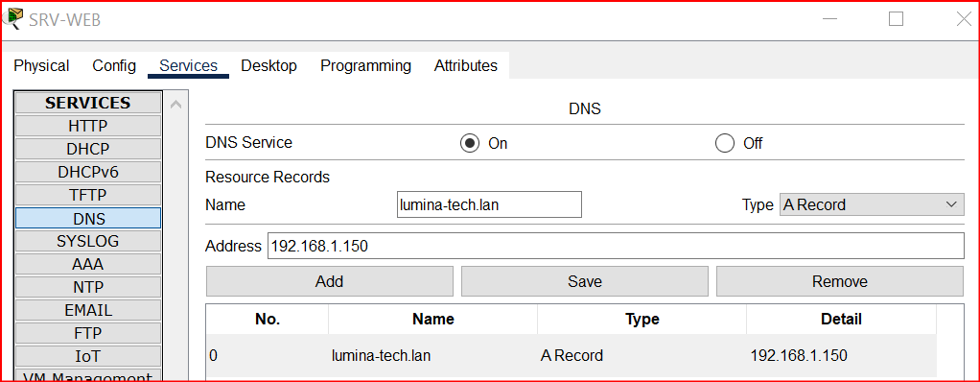Click the Remove button
The width and height of the screenshot is (980, 382).
(839, 281)
